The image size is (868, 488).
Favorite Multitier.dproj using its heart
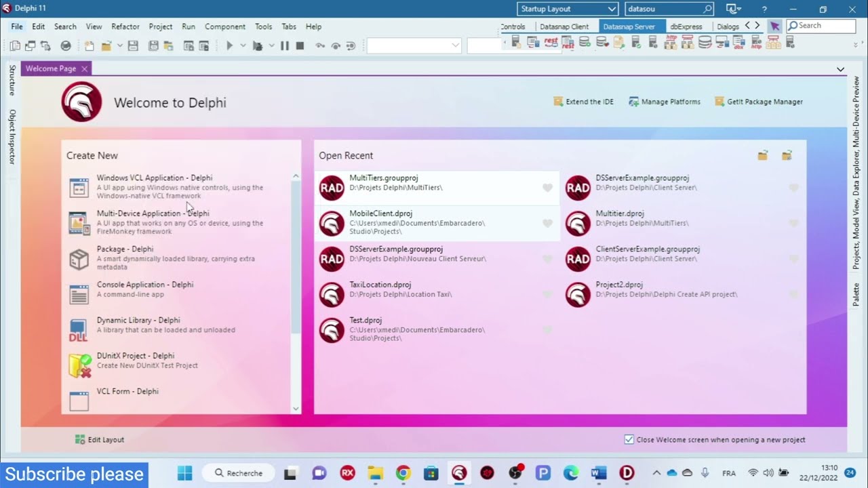pos(793,223)
